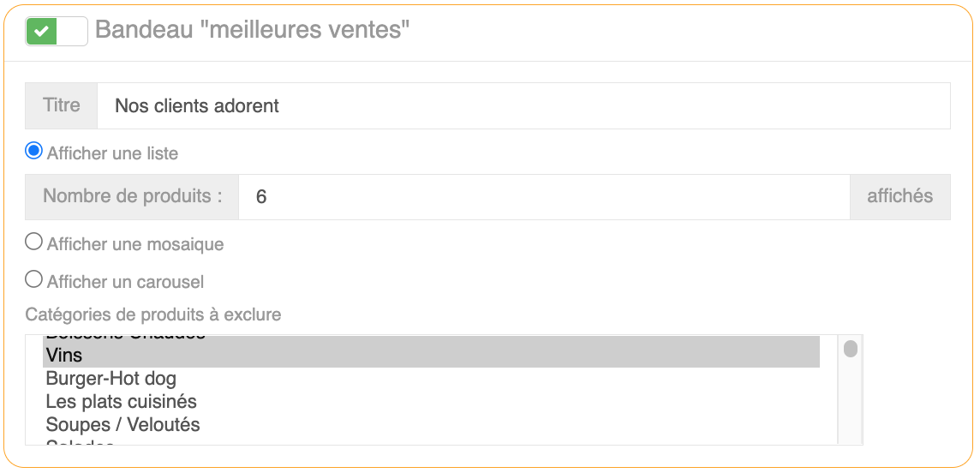Click the "Nombre de produits :" label
The height and width of the screenshot is (473, 980).
tap(132, 197)
